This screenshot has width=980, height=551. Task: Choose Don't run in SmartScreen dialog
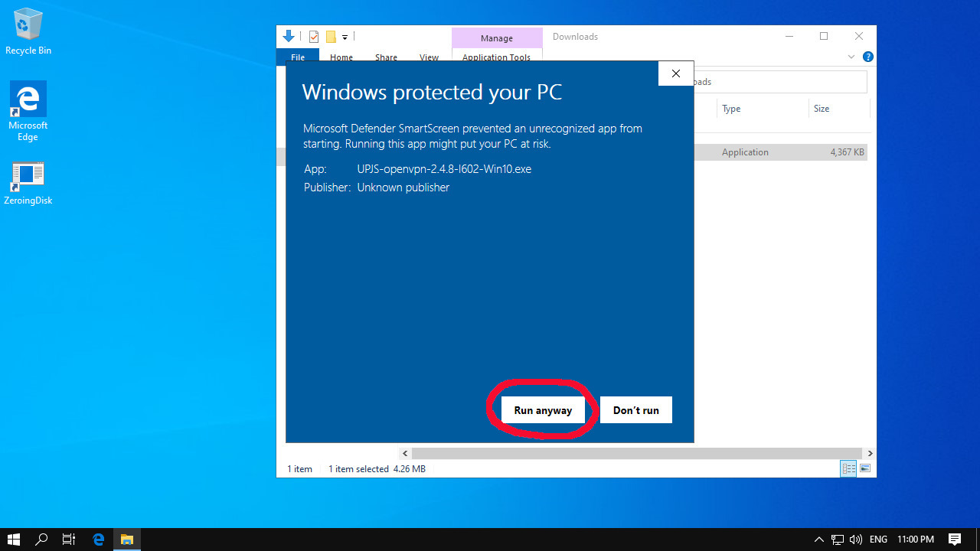tap(635, 410)
